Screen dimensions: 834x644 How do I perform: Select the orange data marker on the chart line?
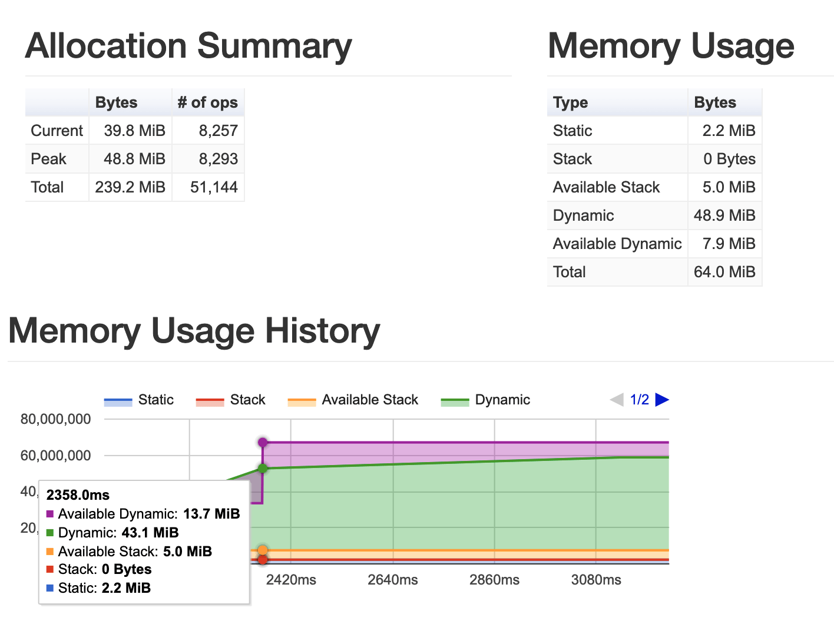[x=262, y=550]
